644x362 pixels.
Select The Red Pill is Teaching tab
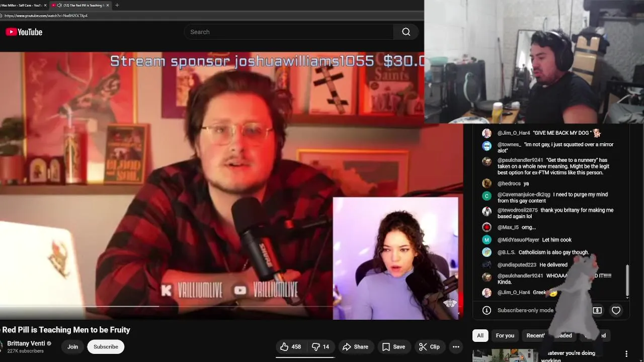pos(80,5)
